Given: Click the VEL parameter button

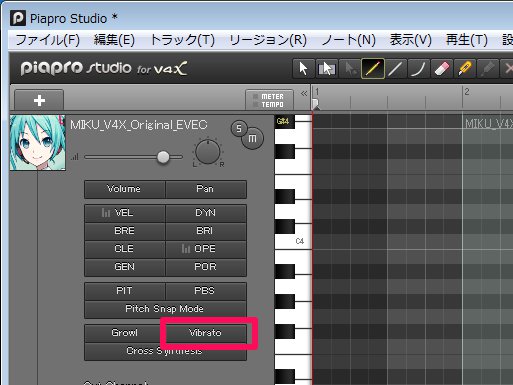Looking at the screenshot, I should [125, 213].
